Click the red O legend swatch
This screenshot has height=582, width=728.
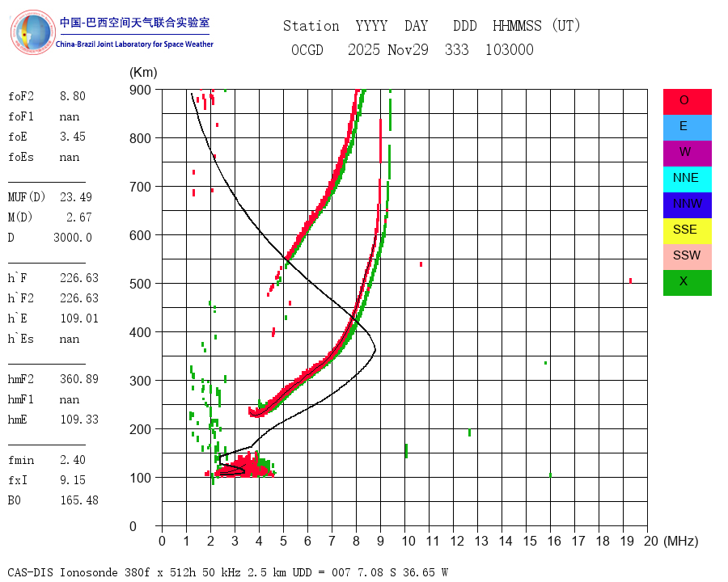click(687, 102)
